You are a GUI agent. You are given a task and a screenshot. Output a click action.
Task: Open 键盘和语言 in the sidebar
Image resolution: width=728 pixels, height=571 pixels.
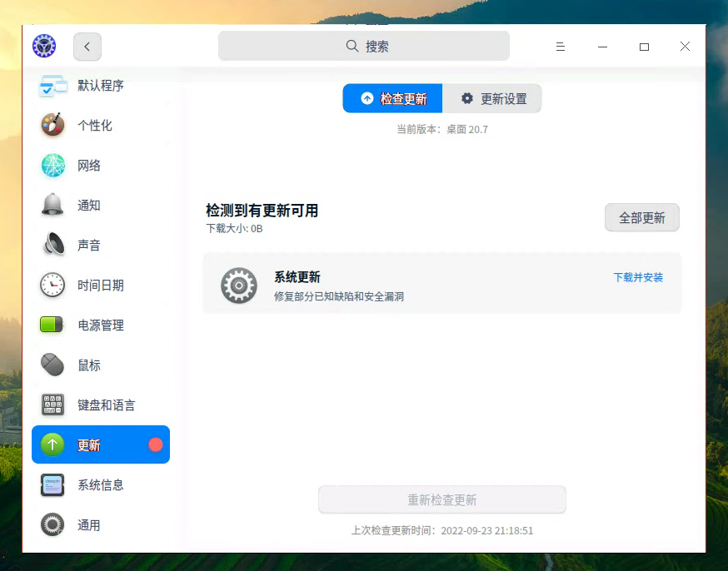tap(101, 405)
